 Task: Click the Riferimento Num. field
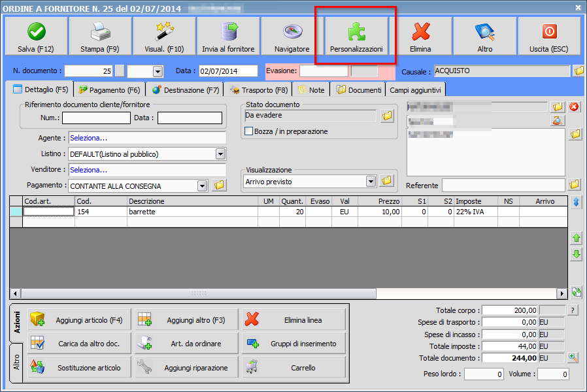click(x=96, y=118)
